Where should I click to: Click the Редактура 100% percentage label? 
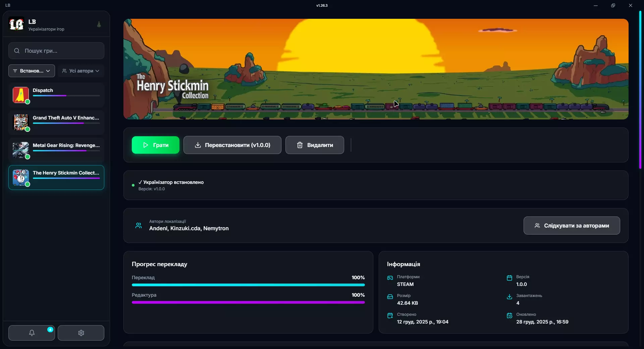coord(358,295)
